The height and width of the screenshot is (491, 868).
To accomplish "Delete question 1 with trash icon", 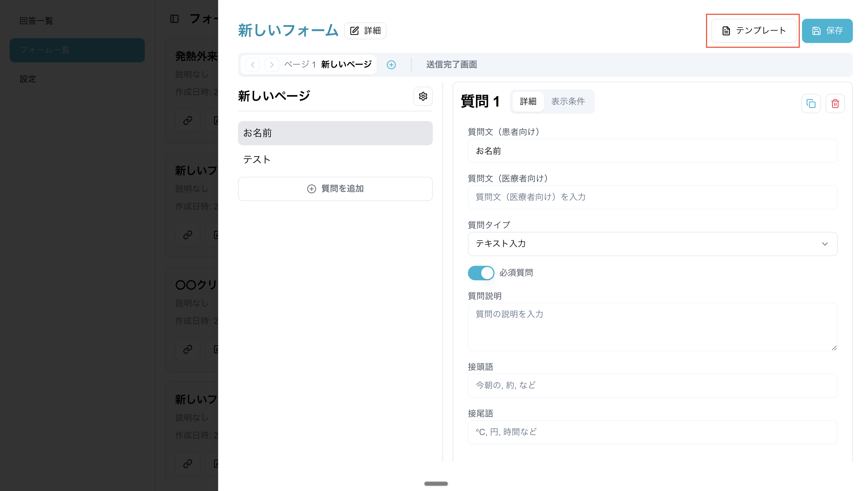I will click(835, 104).
